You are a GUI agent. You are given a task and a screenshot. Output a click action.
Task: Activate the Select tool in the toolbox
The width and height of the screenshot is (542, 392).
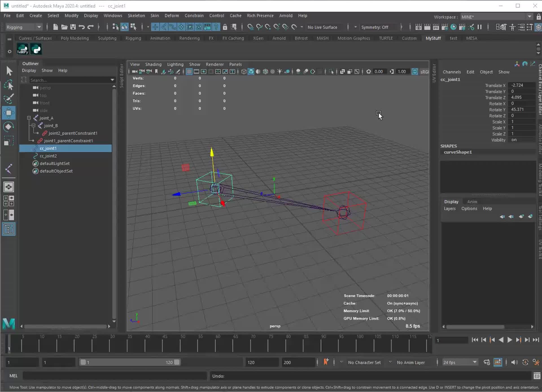pyautogui.click(x=9, y=71)
